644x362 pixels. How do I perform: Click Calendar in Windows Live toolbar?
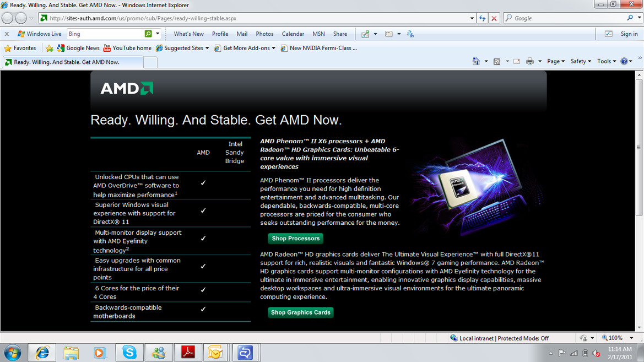tap(293, 34)
